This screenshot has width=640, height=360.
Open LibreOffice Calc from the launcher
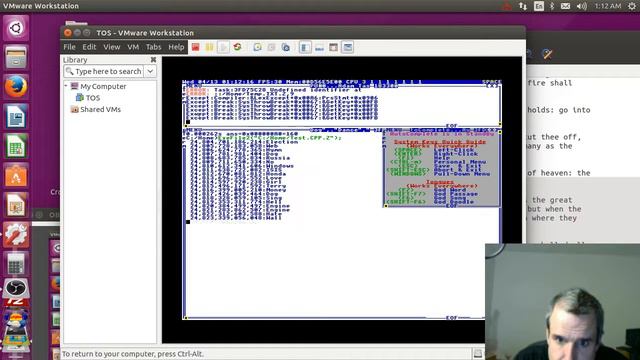[x=16, y=146]
